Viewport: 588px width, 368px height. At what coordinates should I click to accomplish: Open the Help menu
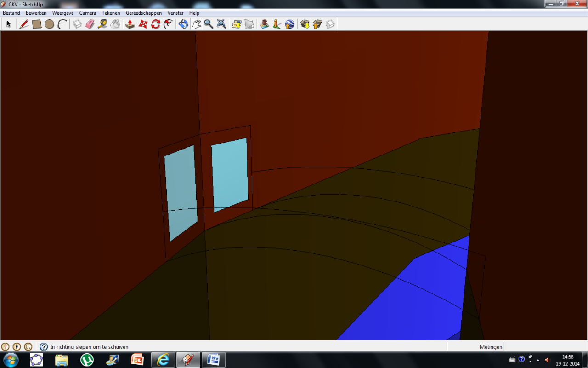click(x=194, y=13)
